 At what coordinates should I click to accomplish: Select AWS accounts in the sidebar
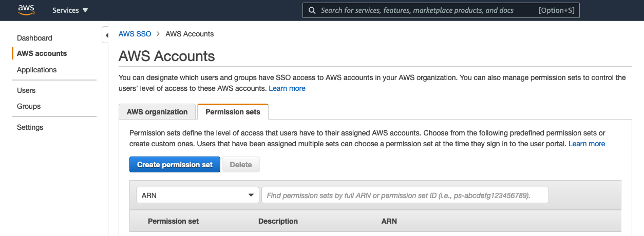pos(42,53)
